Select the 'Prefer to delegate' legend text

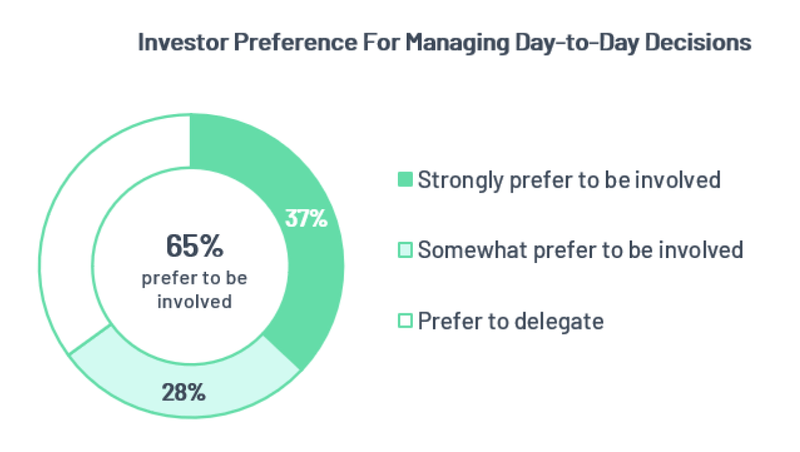511,321
